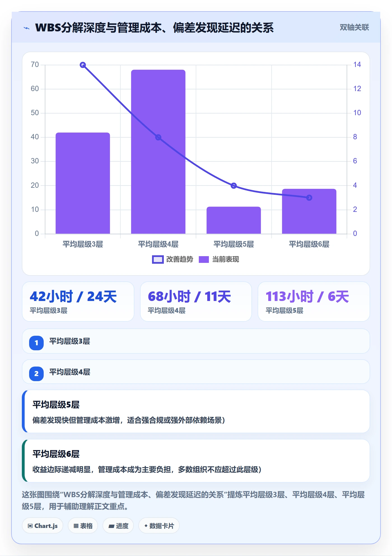392x556 pixels.
Task: Select the 进度 tag
Action: point(118,526)
